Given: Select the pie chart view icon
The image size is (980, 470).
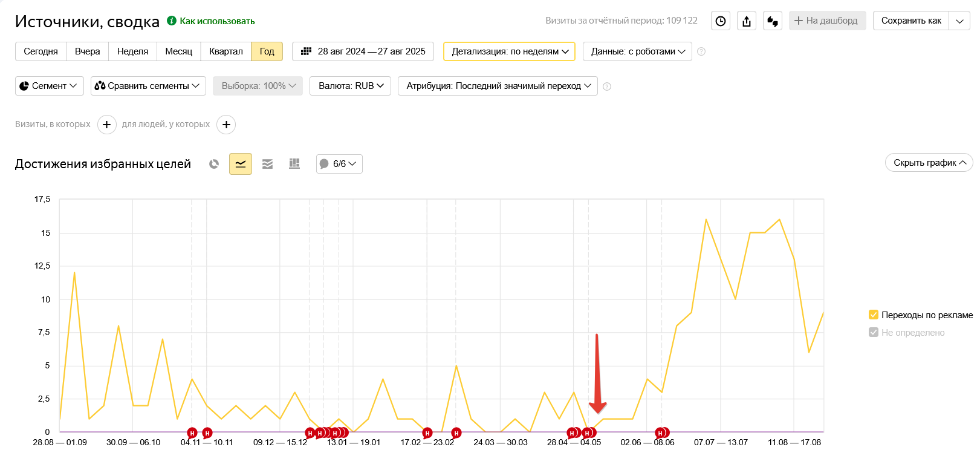Looking at the screenshot, I should pos(214,164).
